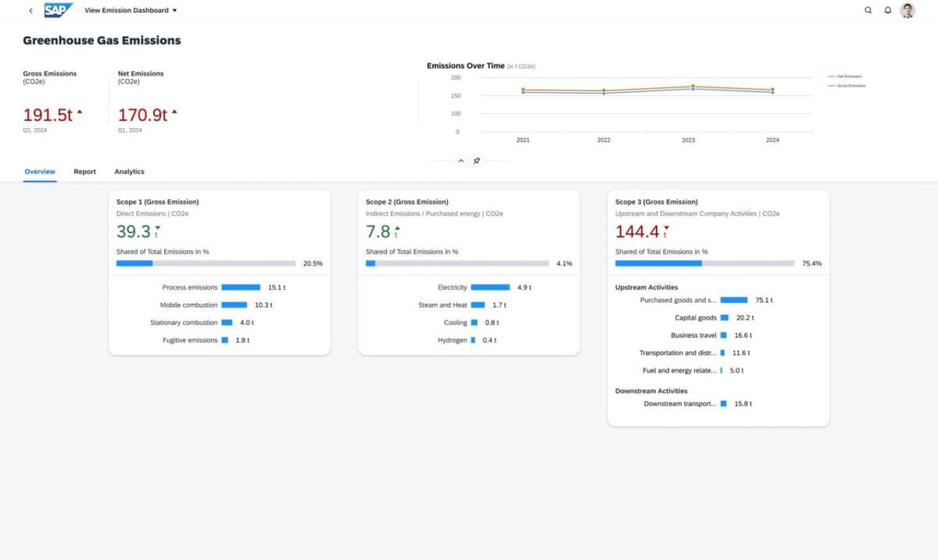
Task: Open notifications bell icon
Action: [888, 11]
